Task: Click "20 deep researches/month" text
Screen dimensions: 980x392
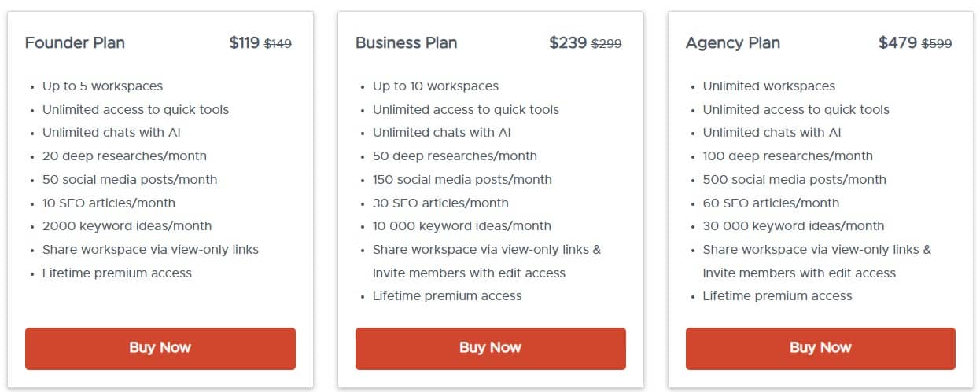Action: tap(124, 156)
